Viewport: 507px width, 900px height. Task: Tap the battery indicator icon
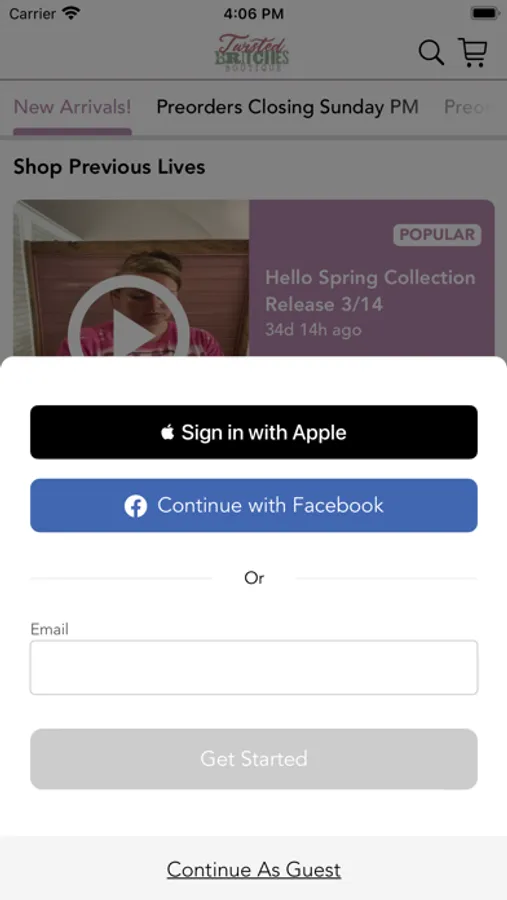tap(485, 13)
